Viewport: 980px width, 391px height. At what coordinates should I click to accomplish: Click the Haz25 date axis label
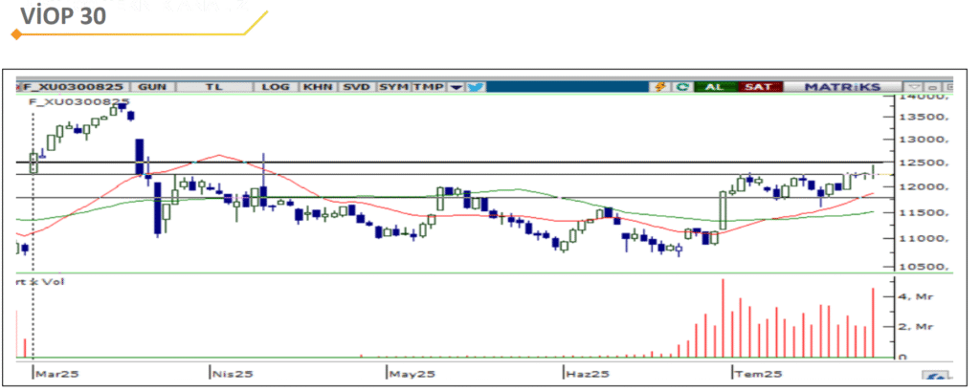[x=587, y=375]
